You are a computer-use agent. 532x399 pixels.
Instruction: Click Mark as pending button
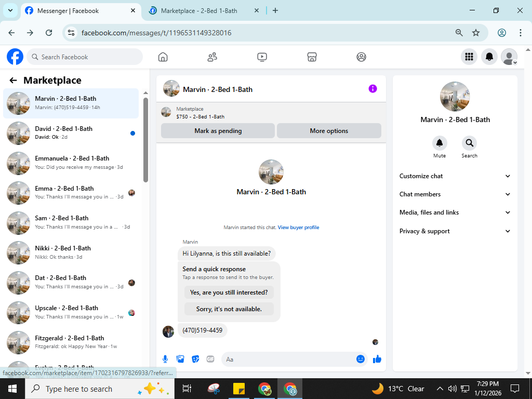(218, 130)
